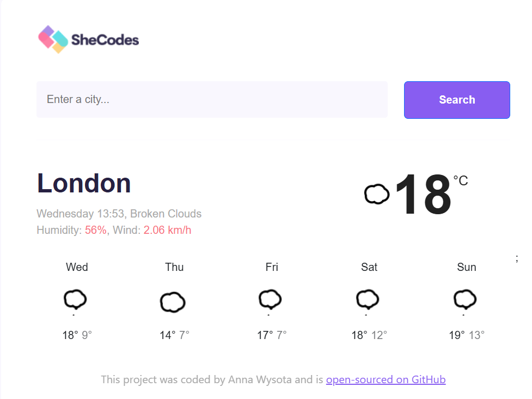The height and width of the screenshot is (399, 532).
Task: Click the 2.06 km/h wind value
Action: pos(167,230)
